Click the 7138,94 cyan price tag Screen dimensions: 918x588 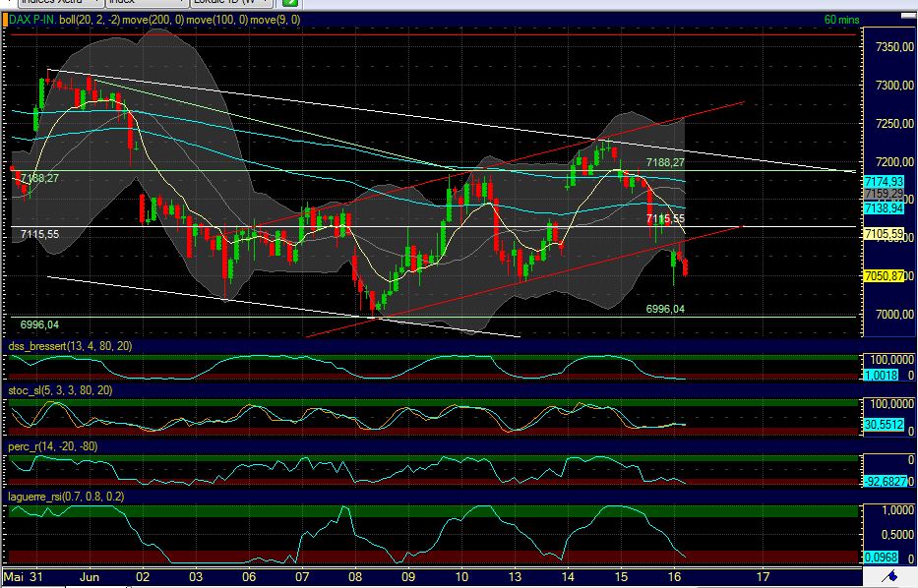(884, 208)
